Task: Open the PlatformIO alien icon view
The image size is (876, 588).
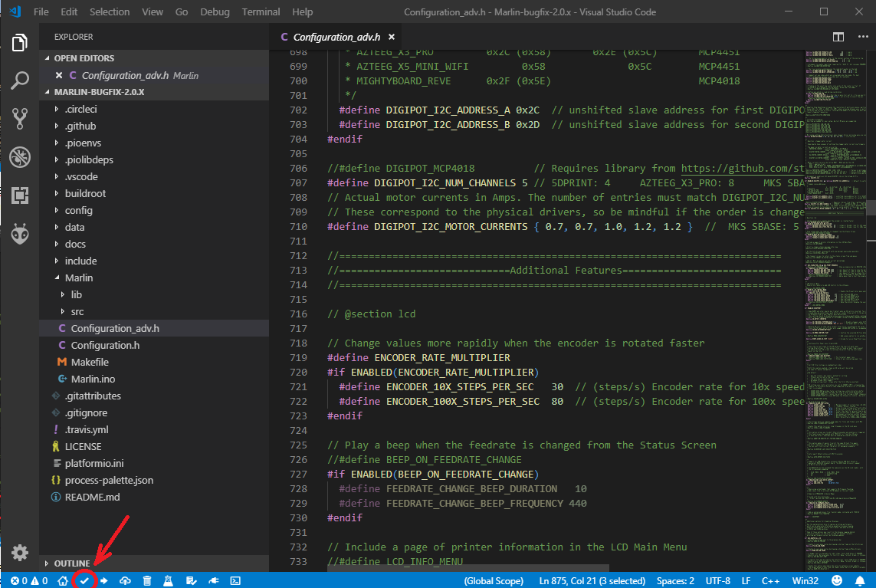Action: click(20, 234)
